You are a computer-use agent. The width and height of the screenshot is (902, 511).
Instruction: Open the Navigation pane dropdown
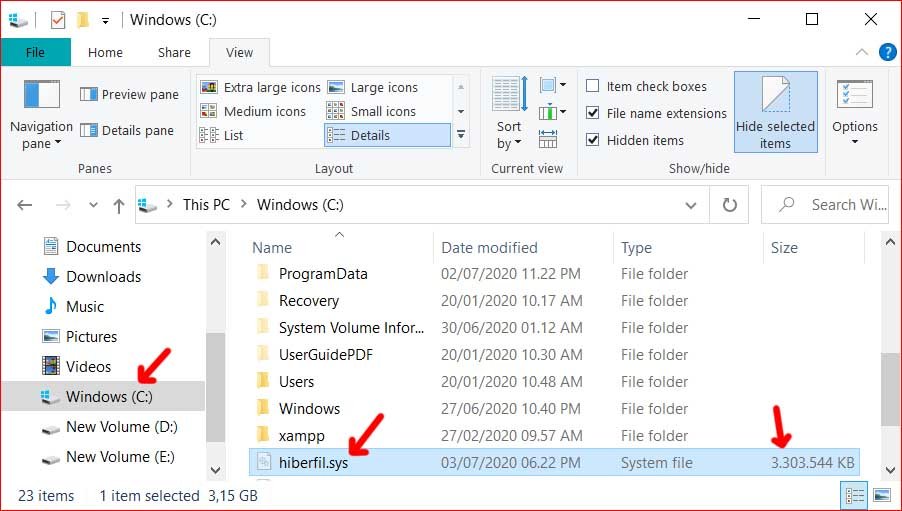tap(41, 115)
